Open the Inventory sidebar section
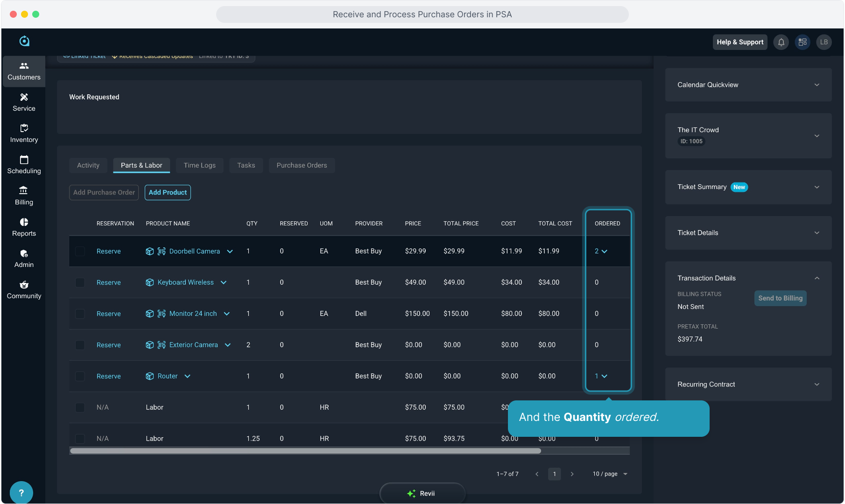 (x=24, y=133)
